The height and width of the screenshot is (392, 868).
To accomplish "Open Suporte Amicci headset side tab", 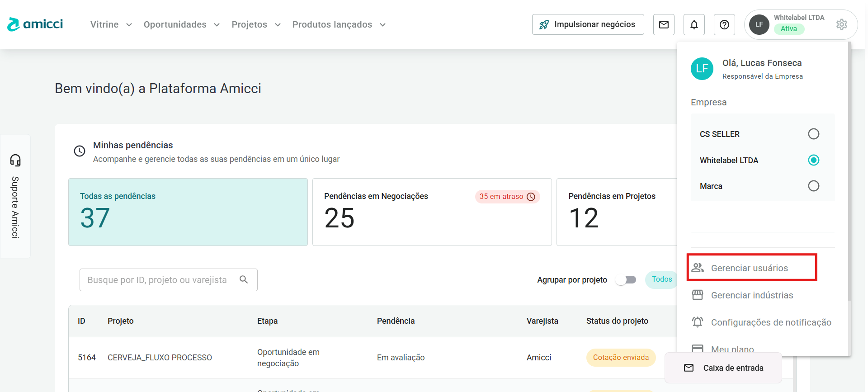I will click(x=15, y=196).
